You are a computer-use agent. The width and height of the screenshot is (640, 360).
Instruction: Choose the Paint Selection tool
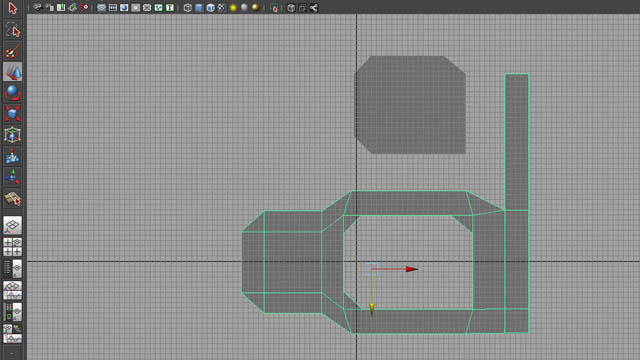click(12, 51)
